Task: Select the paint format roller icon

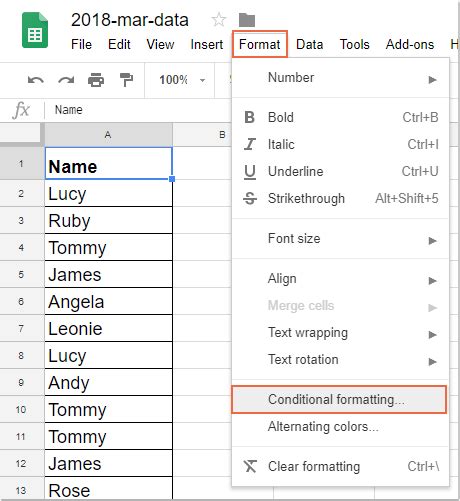Action: pos(126,80)
